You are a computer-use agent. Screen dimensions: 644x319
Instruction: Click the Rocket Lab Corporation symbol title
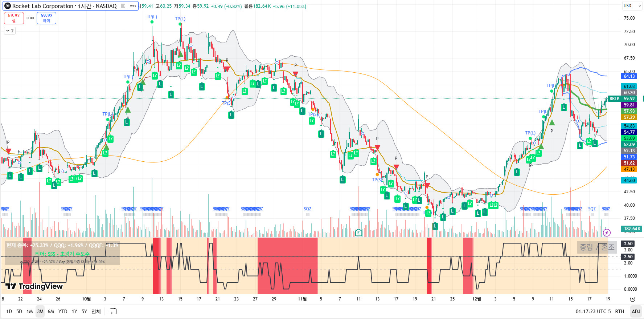43,6
